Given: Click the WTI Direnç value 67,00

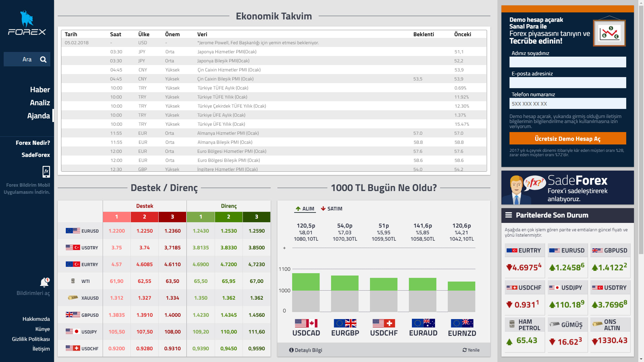Looking at the screenshot, I should pyautogui.click(x=257, y=281).
